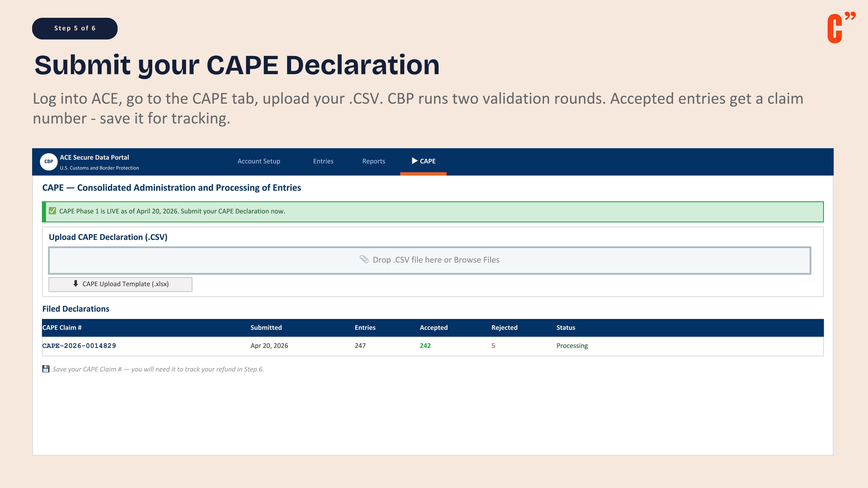868x488 pixels.
Task: Download CAPE Upload Template (.xlsx)
Action: click(x=120, y=284)
